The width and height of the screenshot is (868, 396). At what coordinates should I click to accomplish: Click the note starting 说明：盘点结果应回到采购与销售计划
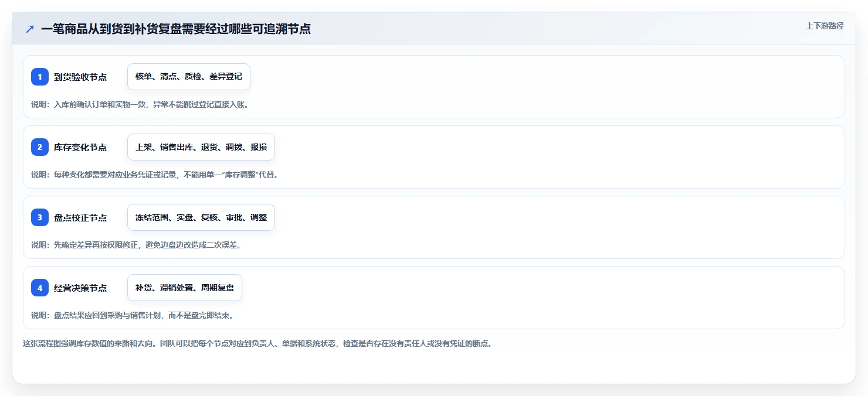(x=133, y=315)
